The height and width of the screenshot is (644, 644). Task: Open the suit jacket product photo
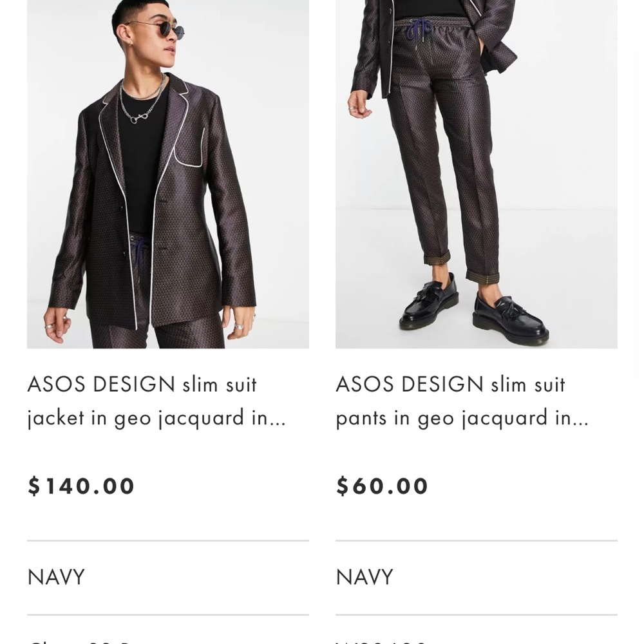click(x=167, y=174)
